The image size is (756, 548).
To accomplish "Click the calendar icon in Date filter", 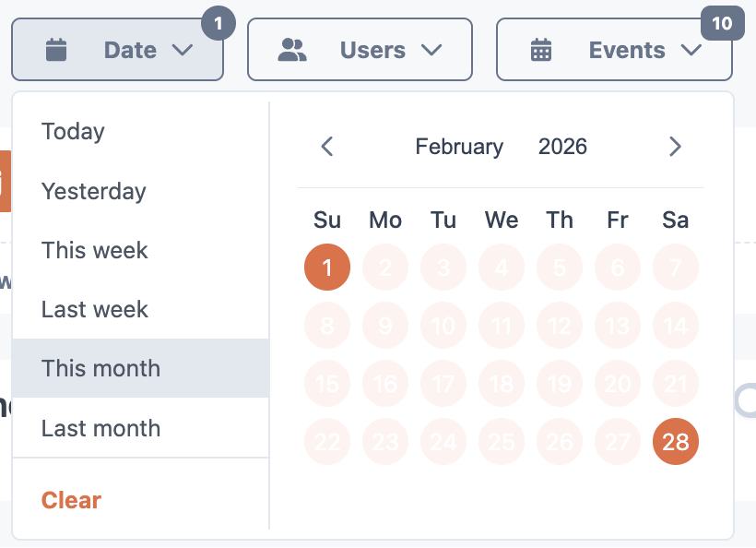I will [x=56, y=50].
